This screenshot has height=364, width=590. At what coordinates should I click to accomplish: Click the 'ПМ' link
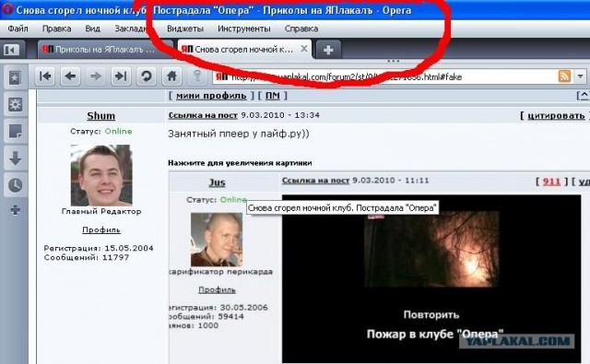pos(273,96)
